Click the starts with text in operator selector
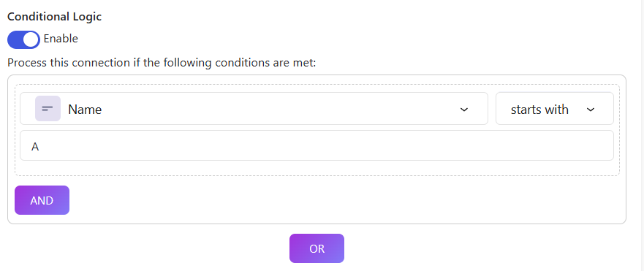Screen dimensions: 644x271 [x=539, y=110]
